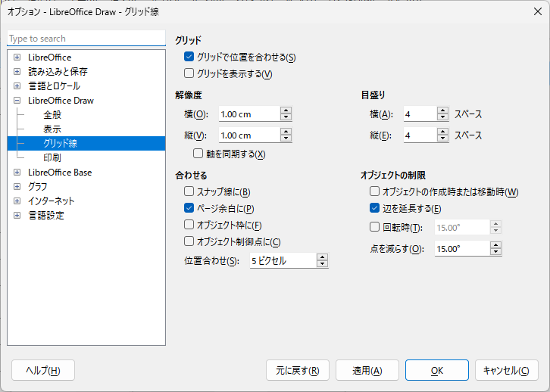
Task: Enable 回転時 constraint checkbox
Action: [374, 227]
